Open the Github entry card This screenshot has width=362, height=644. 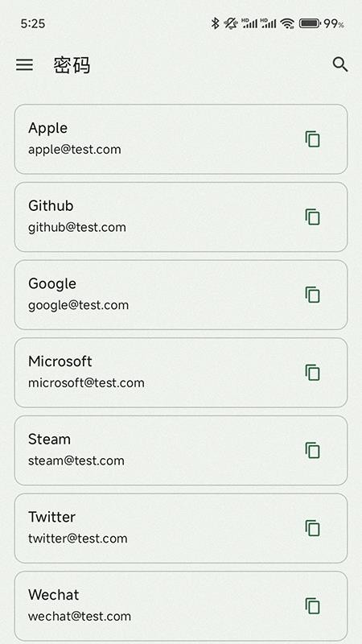(181, 217)
